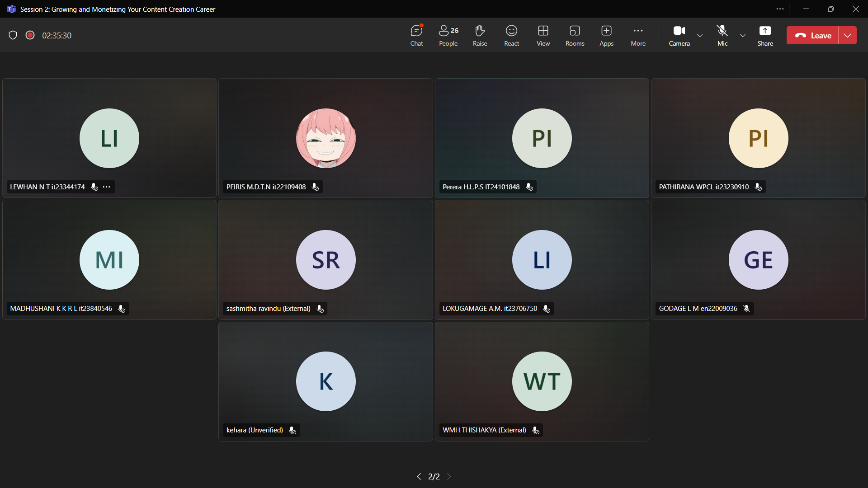Change the meeting View layout
This screenshot has width=868, height=488.
pos(543,35)
